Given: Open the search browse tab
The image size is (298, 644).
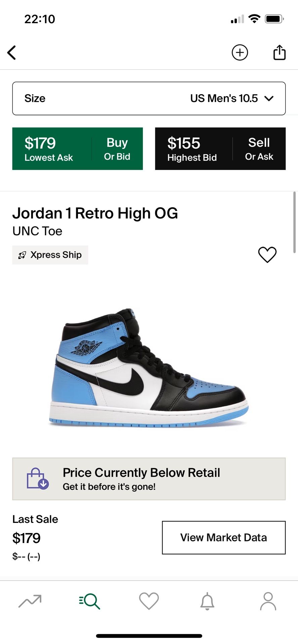Looking at the screenshot, I should [x=90, y=601].
